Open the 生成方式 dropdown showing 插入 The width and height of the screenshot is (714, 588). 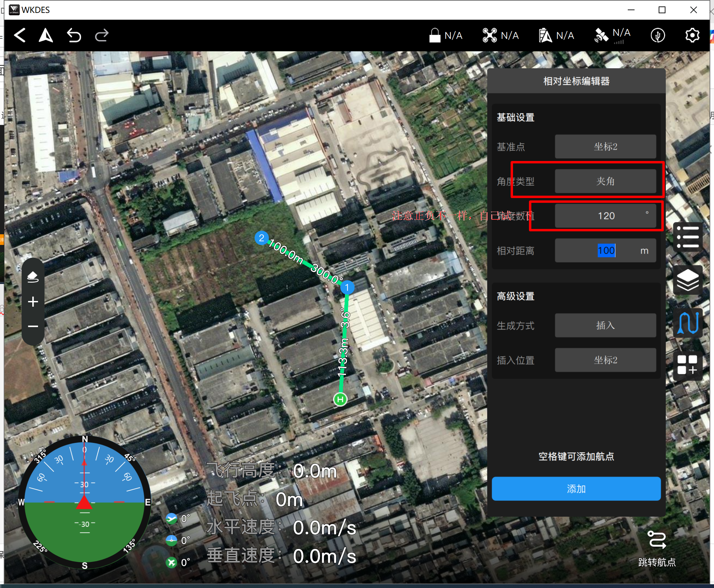coord(605,325)
